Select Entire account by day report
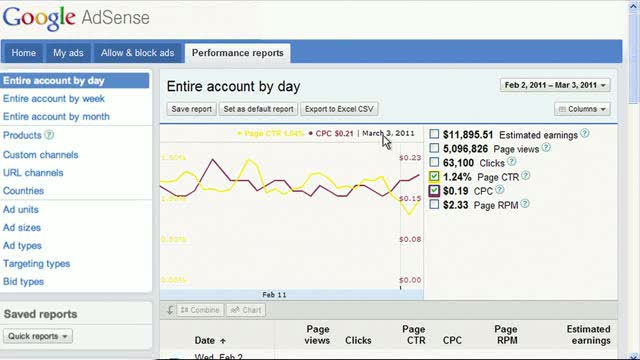Viewport: 640px width, 360px height. (x=75, y=80)
